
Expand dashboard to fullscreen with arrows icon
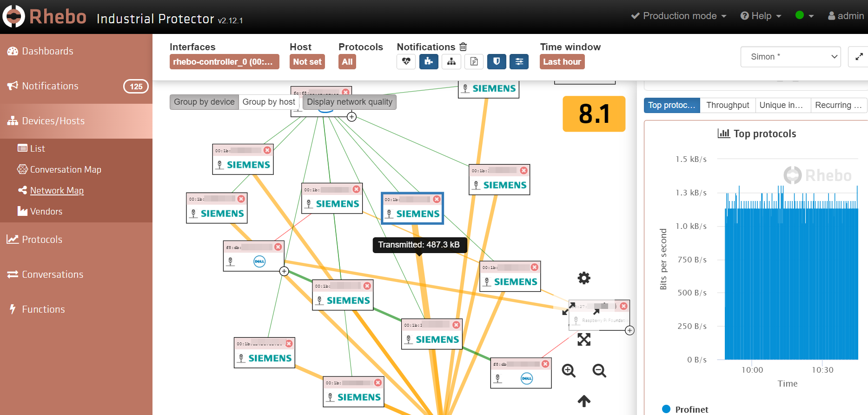click(x=859, y=57)
